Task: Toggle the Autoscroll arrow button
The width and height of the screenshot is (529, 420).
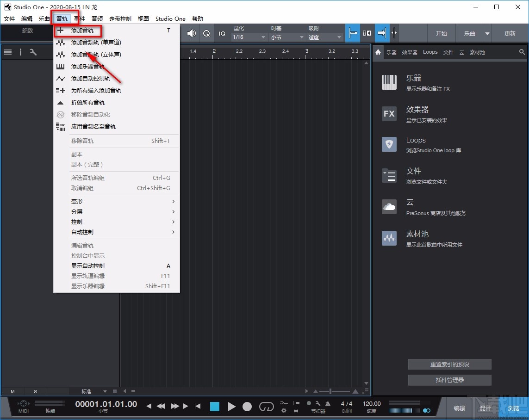Action: 381,33
